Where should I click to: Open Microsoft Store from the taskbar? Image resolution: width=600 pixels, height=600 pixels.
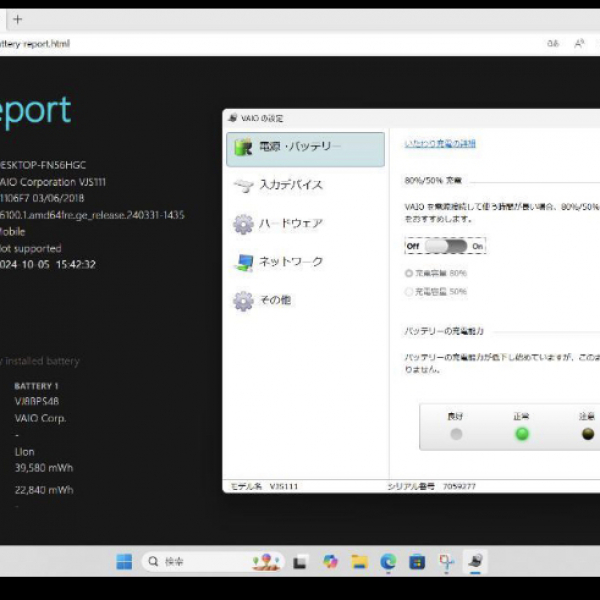point(417,562)
